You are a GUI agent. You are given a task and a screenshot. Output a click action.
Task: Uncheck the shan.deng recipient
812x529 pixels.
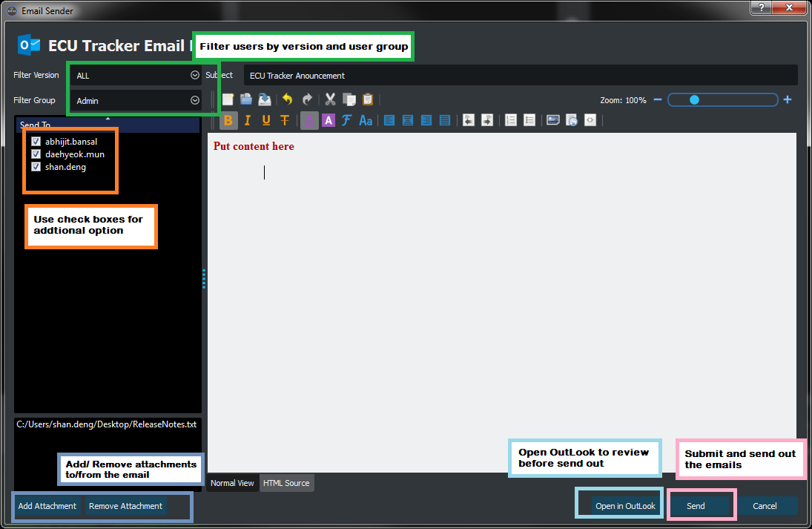(36, 166)
